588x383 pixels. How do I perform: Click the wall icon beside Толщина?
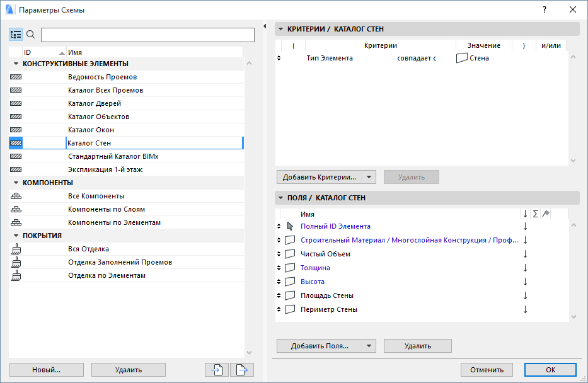click(x=290, y=268)
